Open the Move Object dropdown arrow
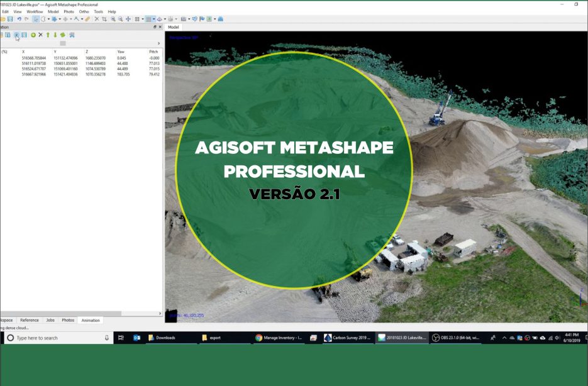The image size is (588, 386). pyautogui.click(x=71, y=19)
